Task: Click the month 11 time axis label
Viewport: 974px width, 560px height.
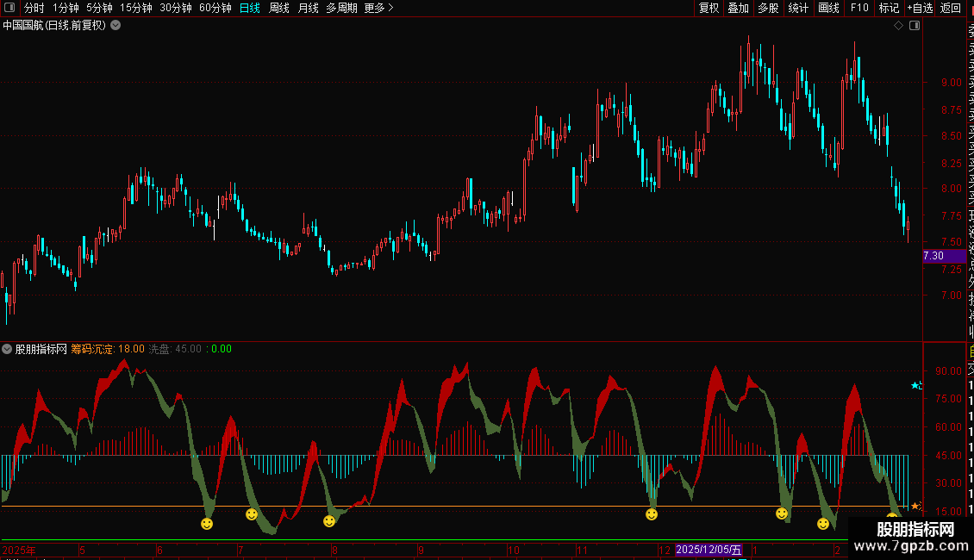Action: pyautogui.click(x=582, y=550)
